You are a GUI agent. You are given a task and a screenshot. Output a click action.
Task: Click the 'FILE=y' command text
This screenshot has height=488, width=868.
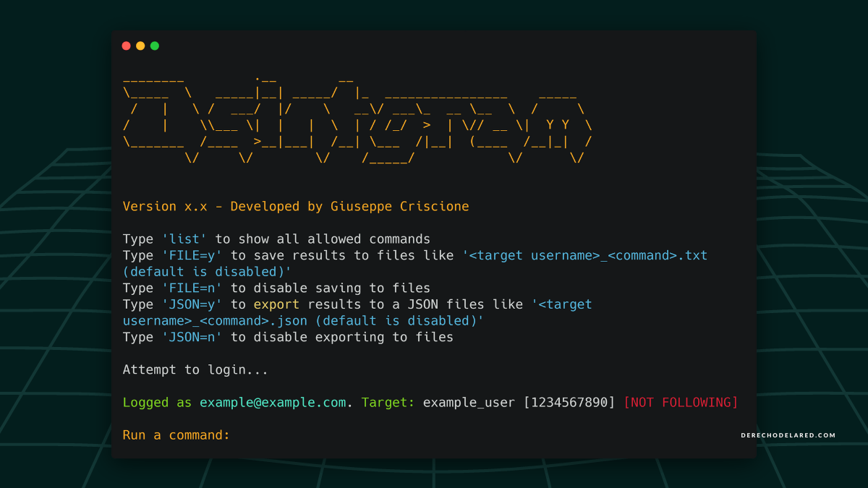pyautogui.click(x=192, y=256)
